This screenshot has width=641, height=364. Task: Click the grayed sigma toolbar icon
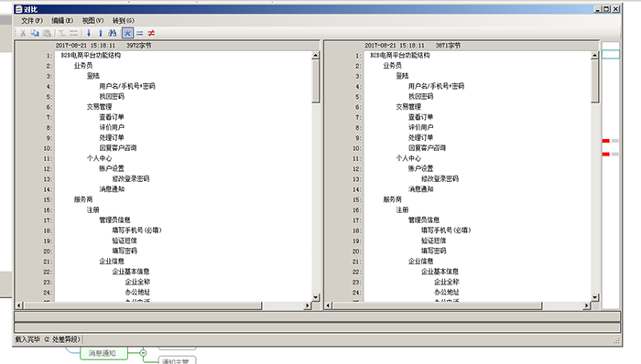point(61,33)
